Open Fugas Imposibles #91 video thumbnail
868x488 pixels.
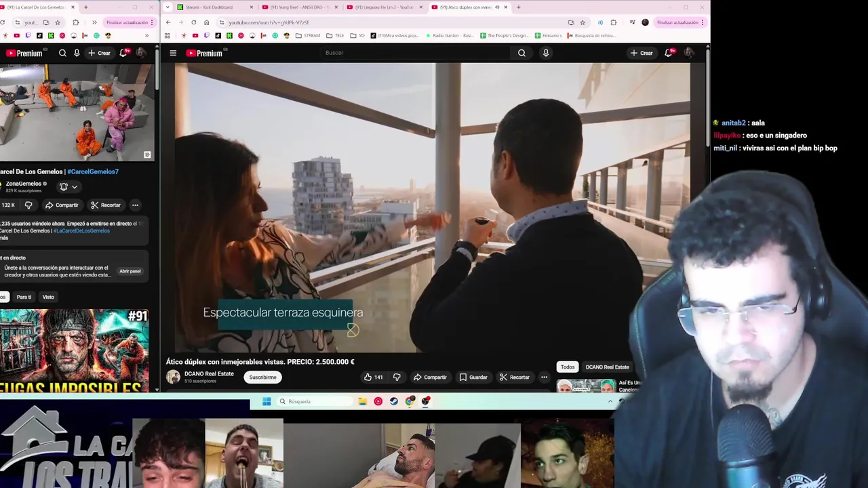point(75,350)
